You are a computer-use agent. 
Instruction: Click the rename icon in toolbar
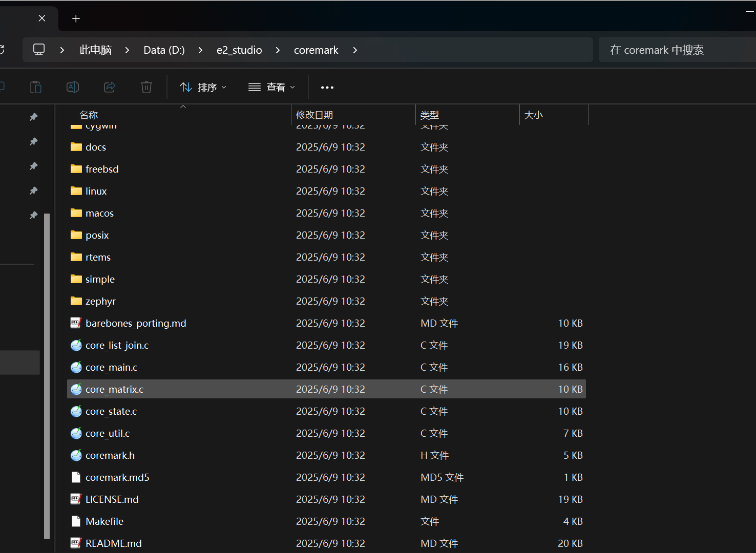point(73,87)
